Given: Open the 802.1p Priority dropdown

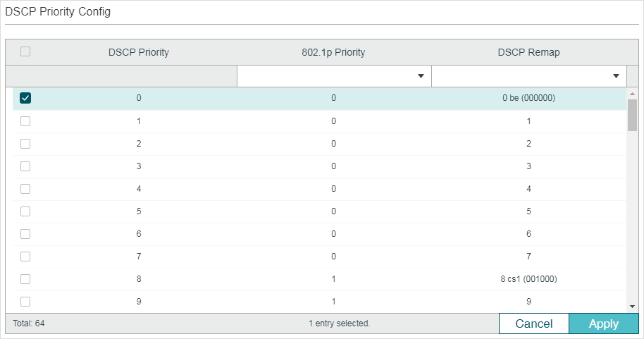Looking at the screenshot, I should pyautogui.click(x=334, y=76).
